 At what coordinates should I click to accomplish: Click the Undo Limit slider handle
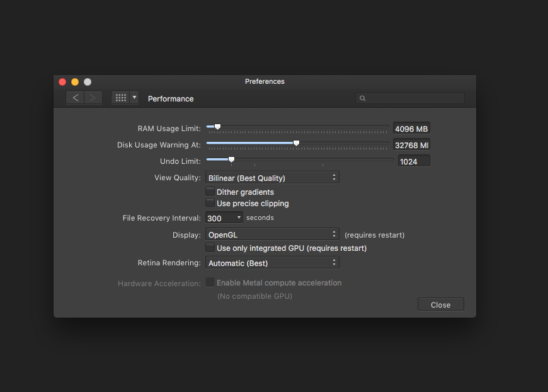click(x=231, y=159)
